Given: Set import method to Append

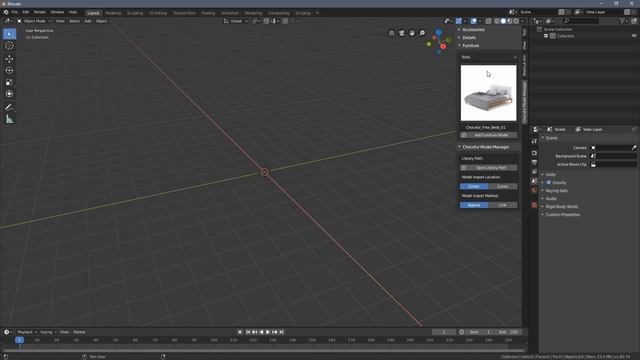Looking at the screenshot, I should [474, 205].
